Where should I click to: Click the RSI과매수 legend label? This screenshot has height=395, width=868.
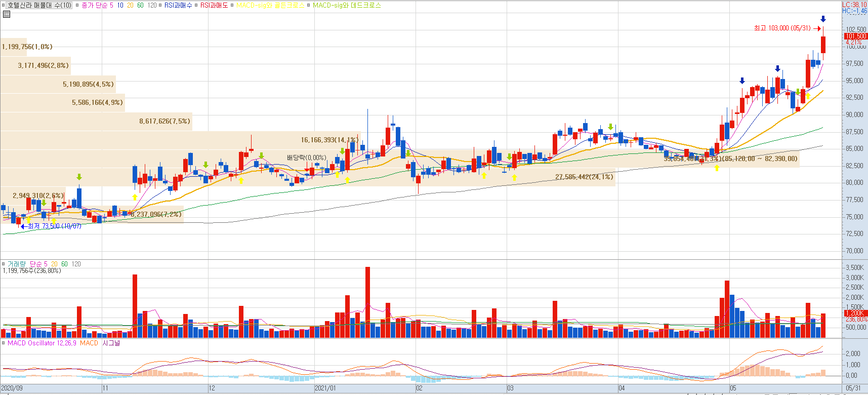tap(178, 6)
